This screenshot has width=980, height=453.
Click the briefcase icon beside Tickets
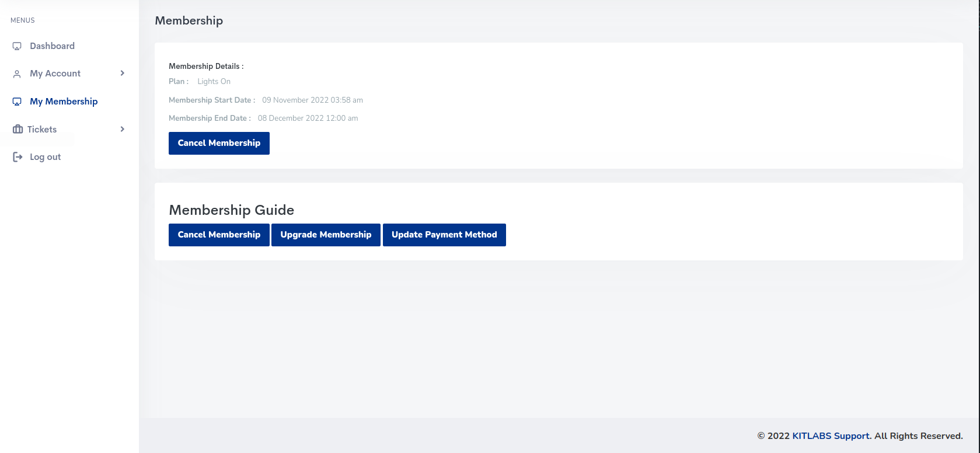(18, 129)
